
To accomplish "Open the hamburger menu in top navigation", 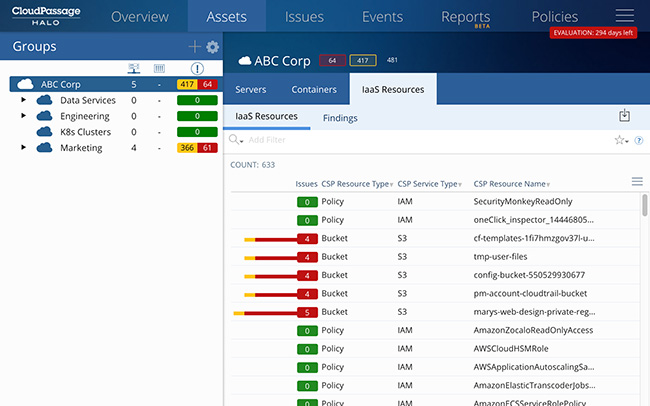I will [624, 15].
